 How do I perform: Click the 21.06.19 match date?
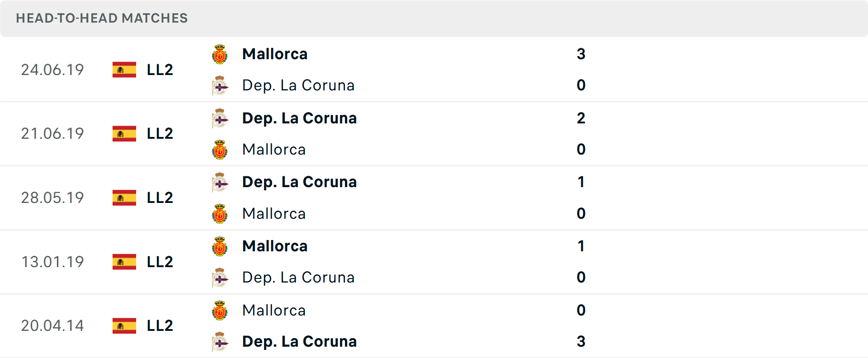[52, 134]
